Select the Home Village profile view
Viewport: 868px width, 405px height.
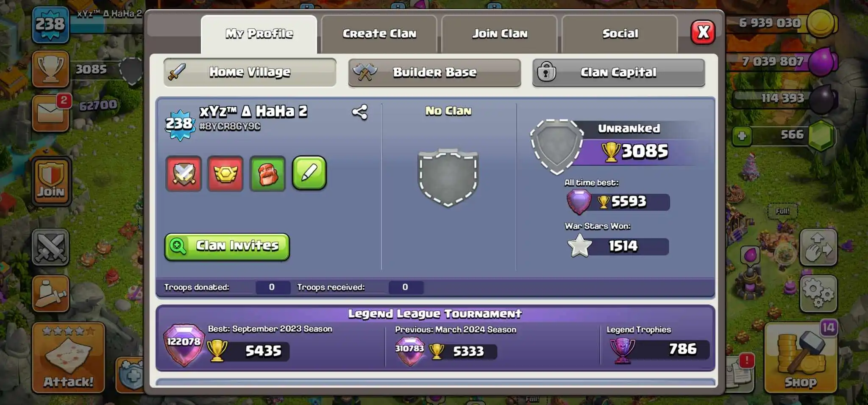[x=250, y=73]
